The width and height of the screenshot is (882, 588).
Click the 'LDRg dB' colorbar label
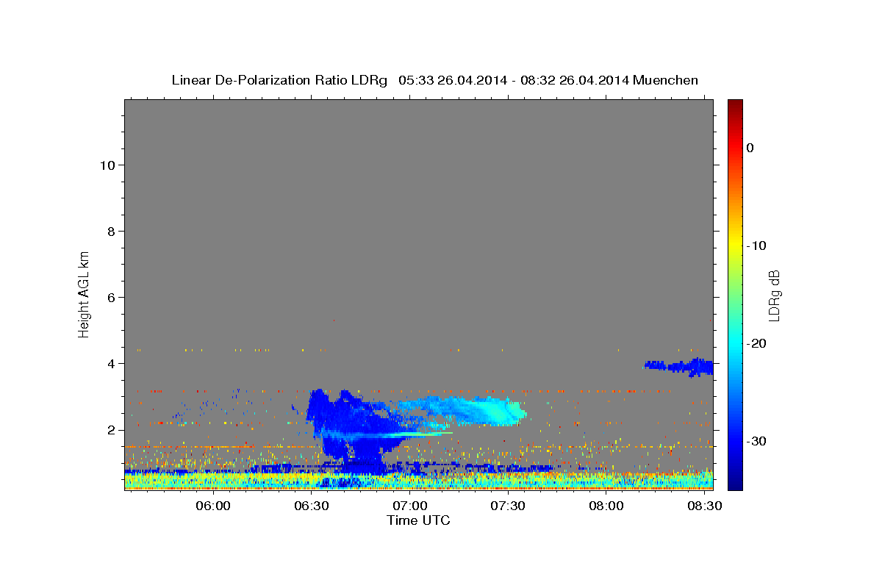coord(773,295)
